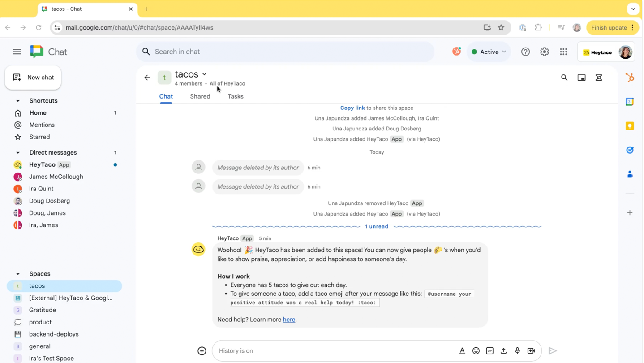
Task: Open the HubSpot side panel icon
Action: click(630, 78)
